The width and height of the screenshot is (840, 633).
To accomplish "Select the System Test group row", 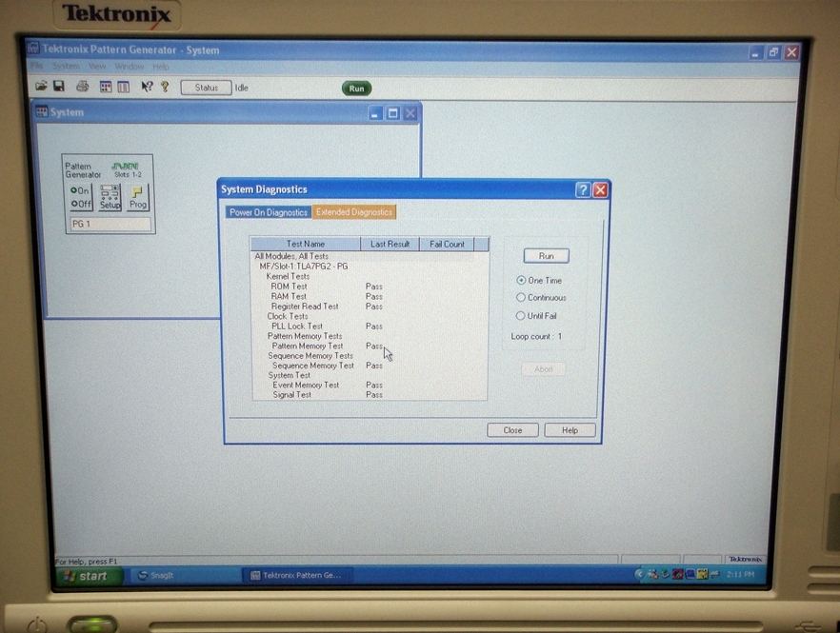I will click(x=370, y=375).
